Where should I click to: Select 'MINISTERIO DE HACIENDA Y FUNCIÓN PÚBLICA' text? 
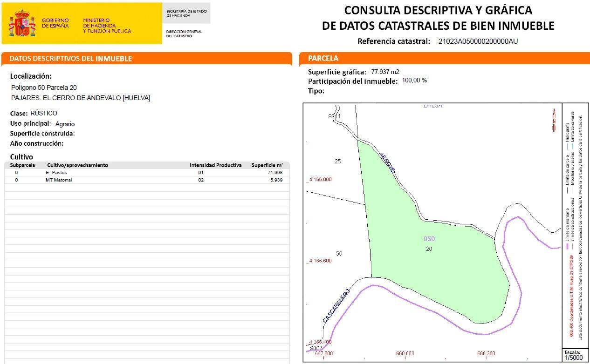(x=107, y=26)
